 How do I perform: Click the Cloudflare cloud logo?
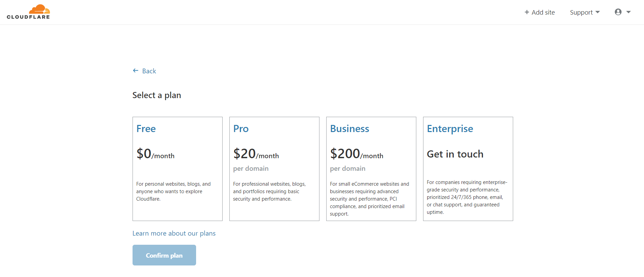[28, 12]
